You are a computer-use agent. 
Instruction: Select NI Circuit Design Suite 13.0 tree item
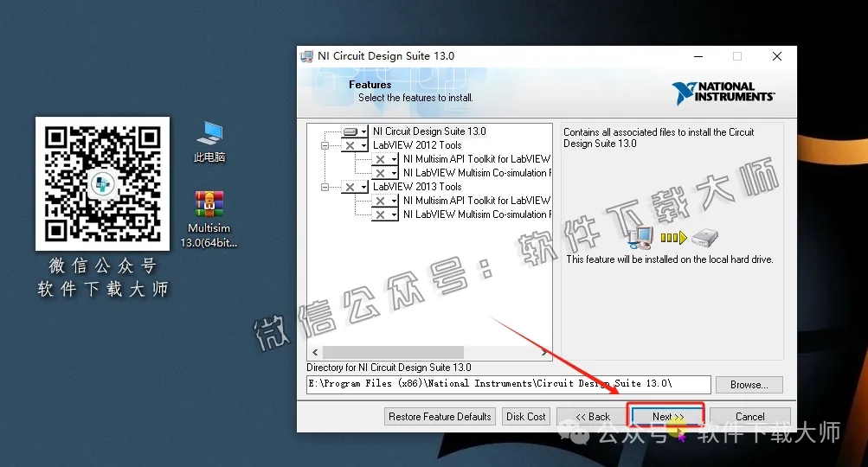coord(429,131)
